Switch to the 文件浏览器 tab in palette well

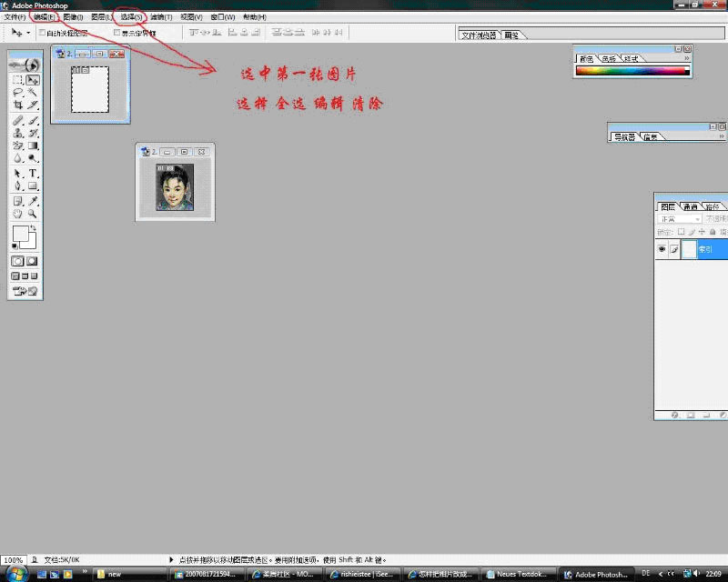(480, 35)
